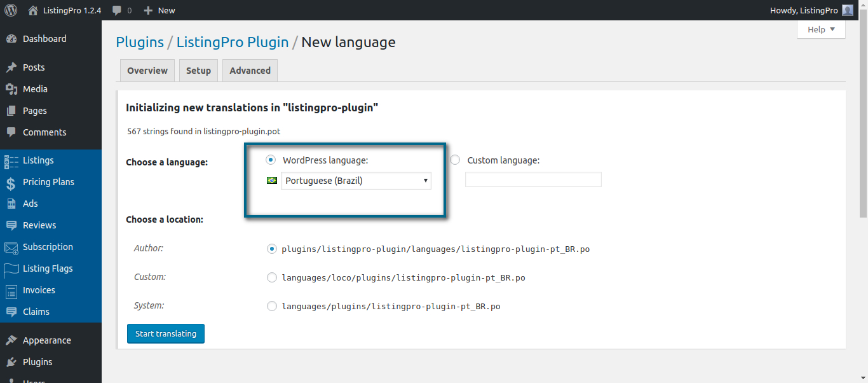Choose the System location radio button
The image size is (868, 383).
point(272,306)
